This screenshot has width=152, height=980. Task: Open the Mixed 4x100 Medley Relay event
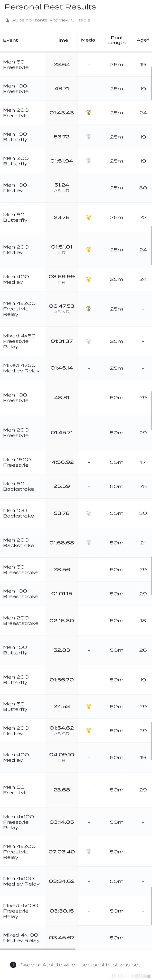[x=21, y=937]
